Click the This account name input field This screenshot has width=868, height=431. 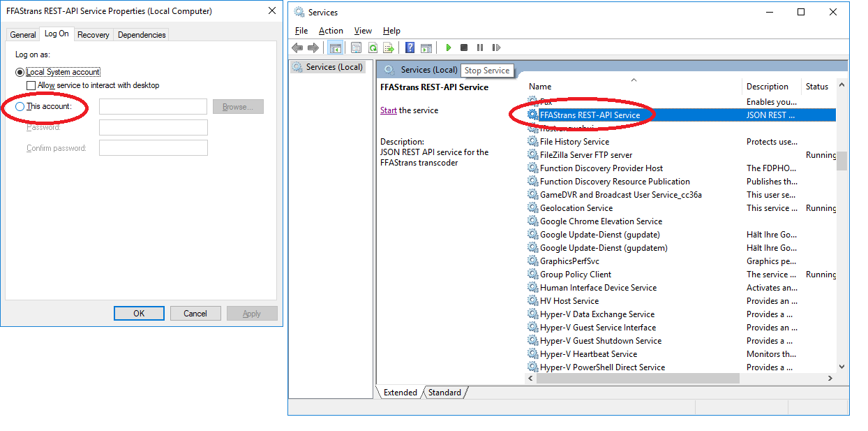coord(154,107)
